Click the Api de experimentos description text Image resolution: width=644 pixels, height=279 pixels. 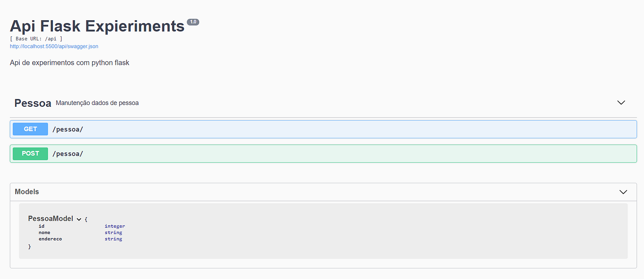click(69, 62)
